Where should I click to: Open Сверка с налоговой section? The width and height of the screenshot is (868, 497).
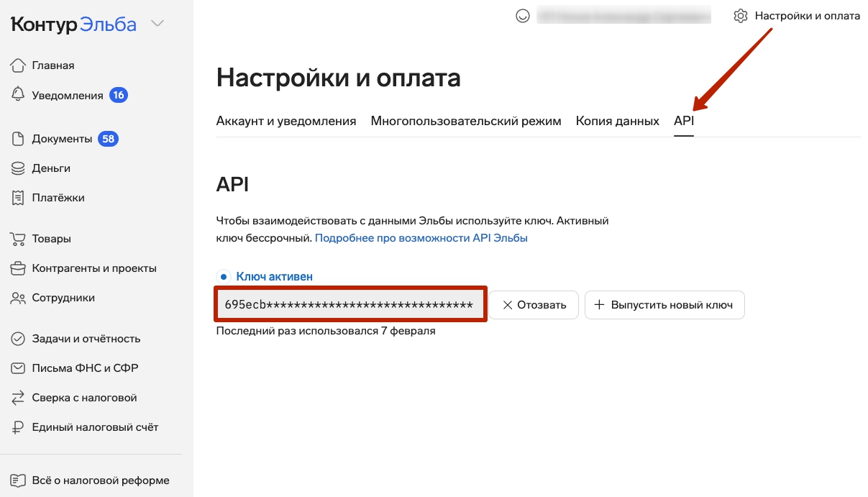point(84,398)
